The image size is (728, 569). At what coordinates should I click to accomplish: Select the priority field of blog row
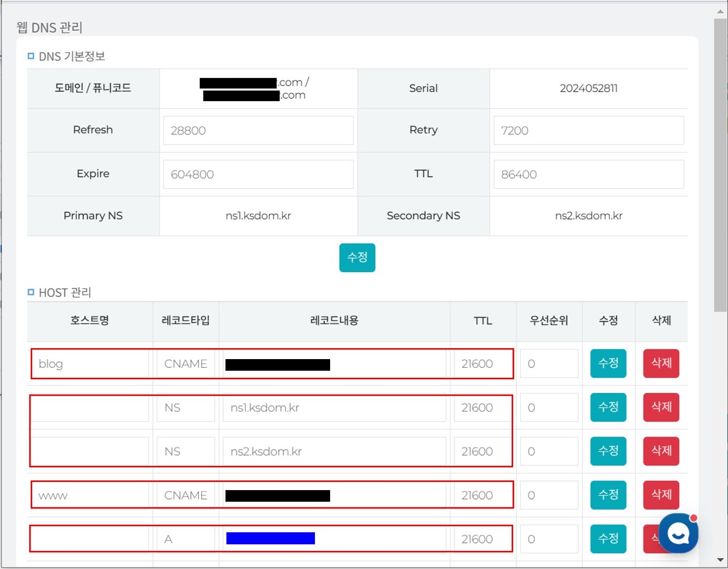pos(549,364)
